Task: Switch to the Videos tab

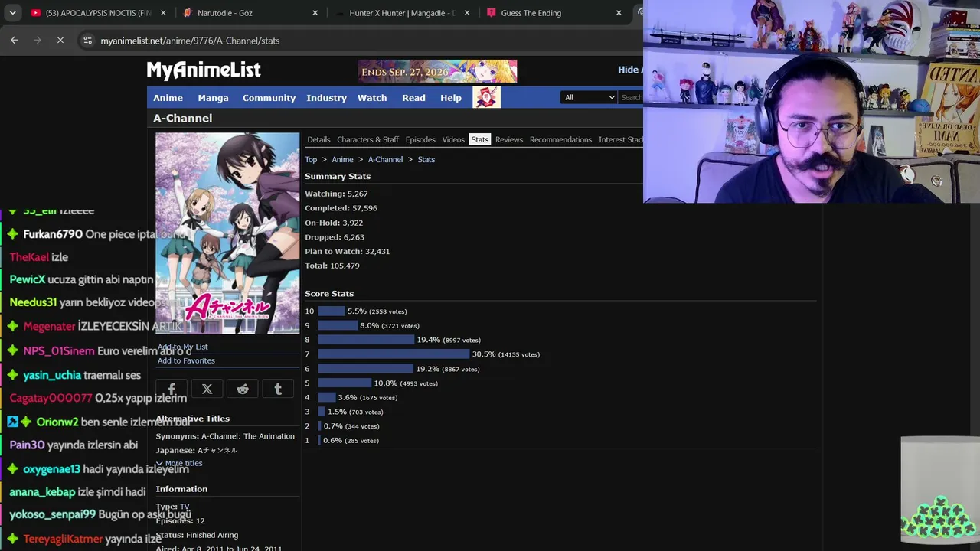Action: 453,139
